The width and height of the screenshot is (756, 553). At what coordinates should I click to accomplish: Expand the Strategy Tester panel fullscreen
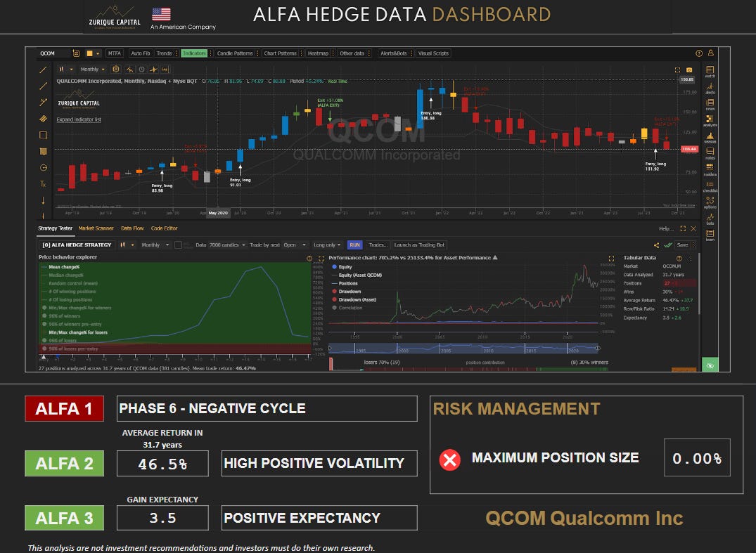pos(683,228)
